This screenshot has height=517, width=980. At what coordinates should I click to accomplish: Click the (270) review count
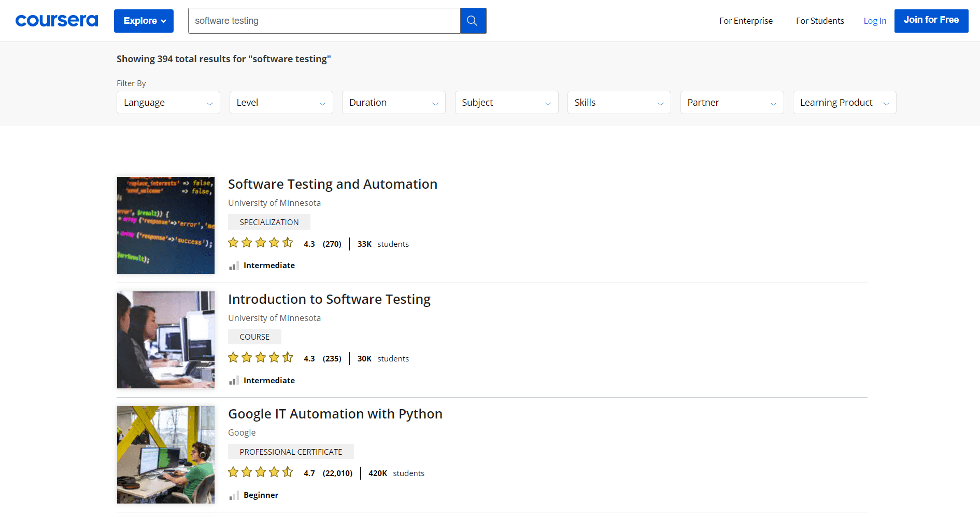point(332,244)
